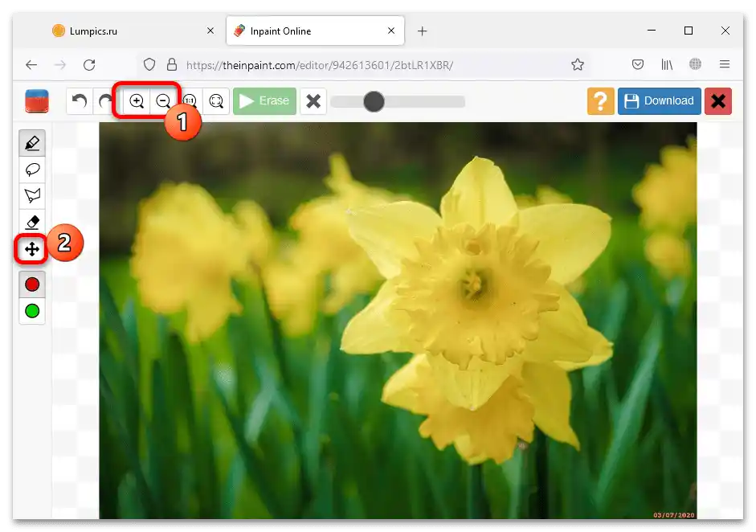Close the Lumpics.ru tab
The image size is (756, 532).
[210, 31]
